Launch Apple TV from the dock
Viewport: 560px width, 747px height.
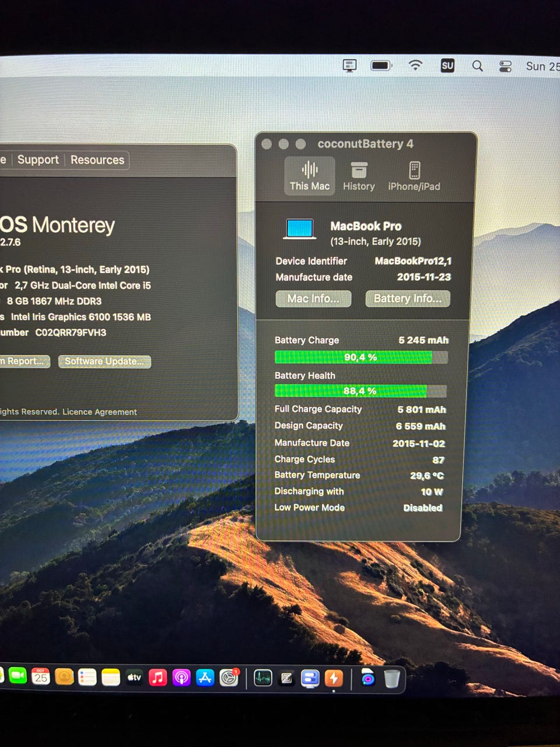coord(134,678)
